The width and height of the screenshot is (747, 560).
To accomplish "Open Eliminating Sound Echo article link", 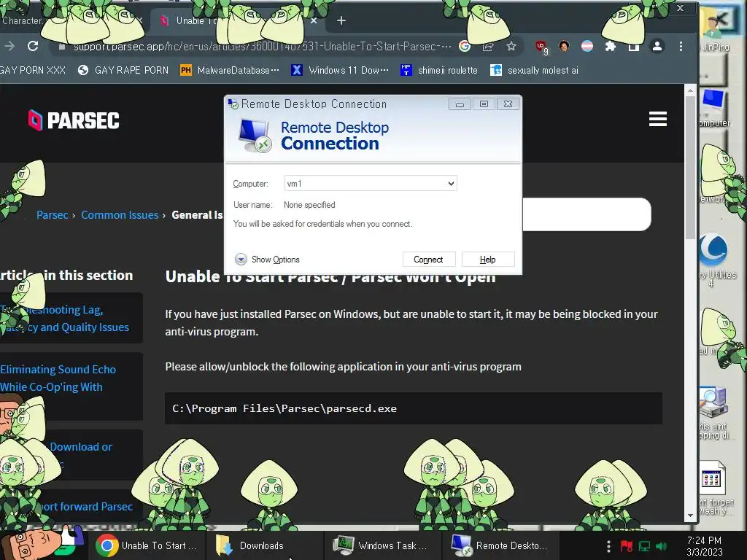I will 58,378.
